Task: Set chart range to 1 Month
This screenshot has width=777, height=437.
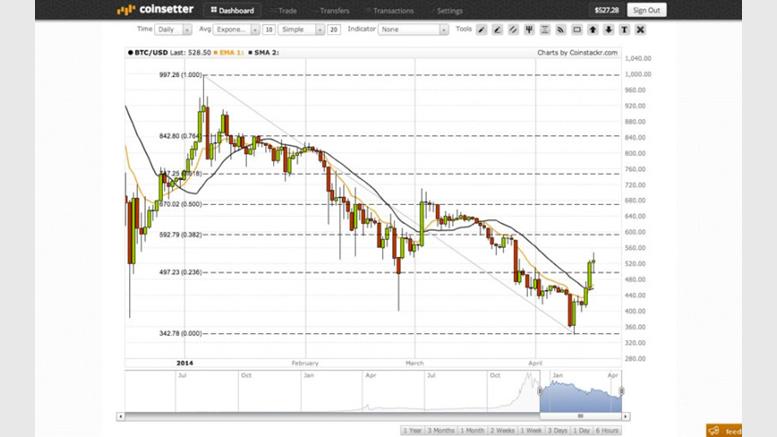Action: [472, 431]
